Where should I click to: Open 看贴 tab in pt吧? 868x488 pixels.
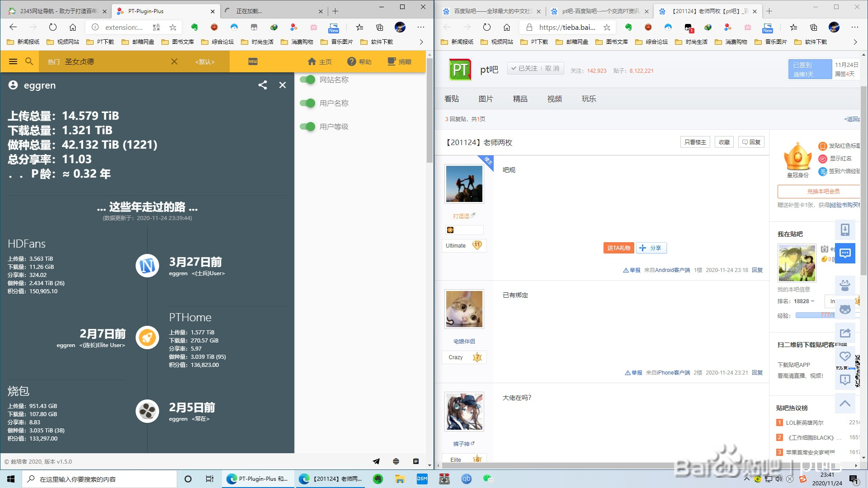(452, 99)
